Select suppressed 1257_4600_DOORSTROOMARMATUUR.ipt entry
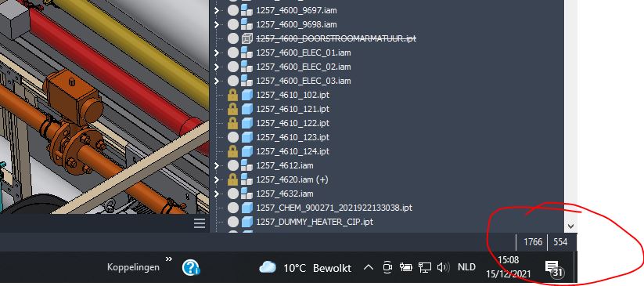 click(336, 38)
